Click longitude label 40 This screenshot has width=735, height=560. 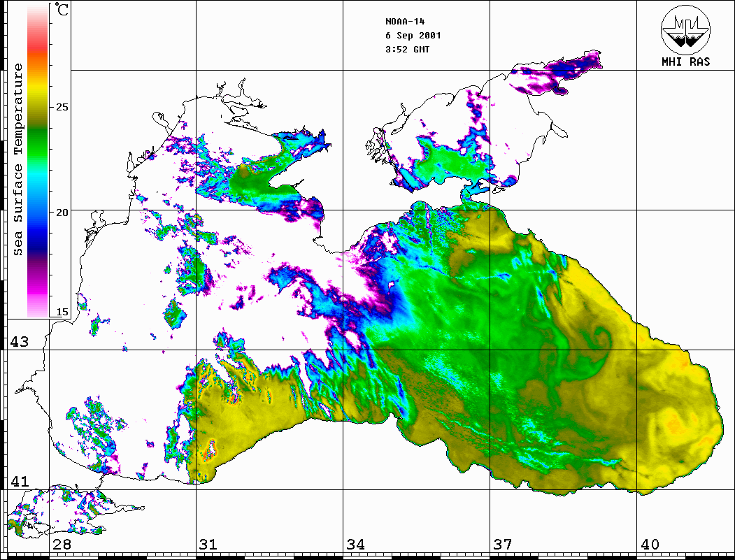(650, 545)
